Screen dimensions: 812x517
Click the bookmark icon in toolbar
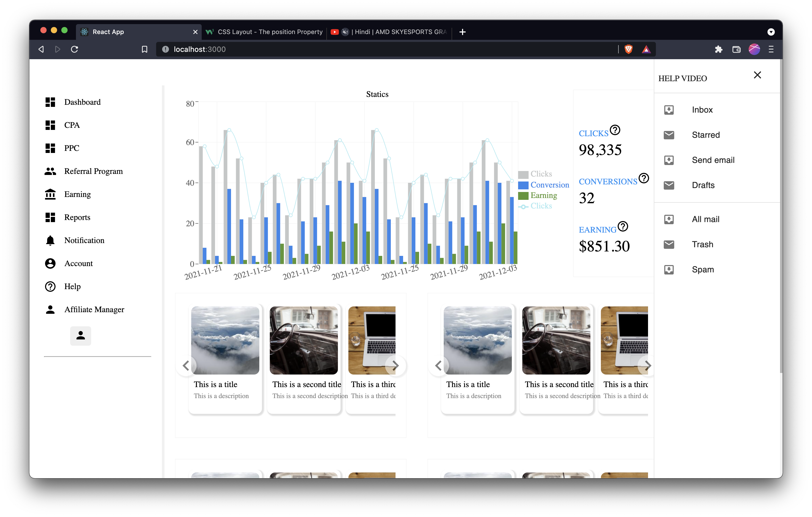point(144,49)
